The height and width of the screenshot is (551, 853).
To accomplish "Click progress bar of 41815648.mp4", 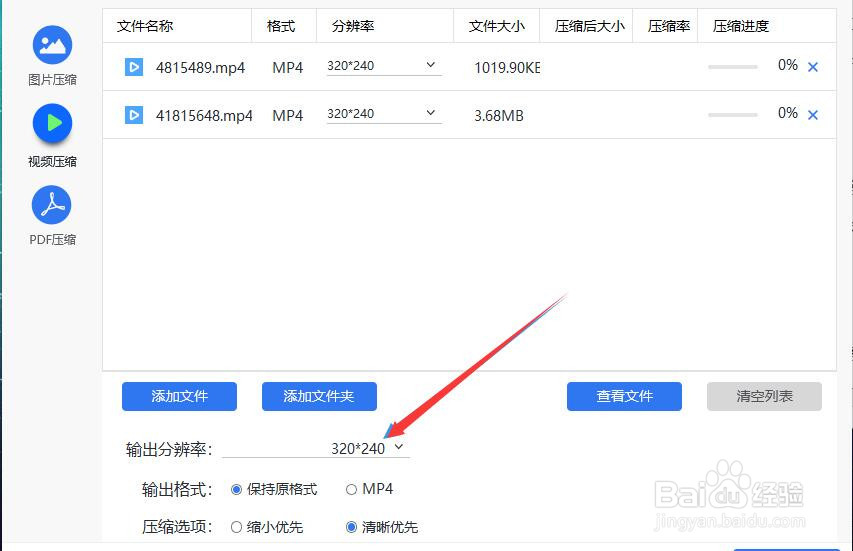I will [733, 115].
